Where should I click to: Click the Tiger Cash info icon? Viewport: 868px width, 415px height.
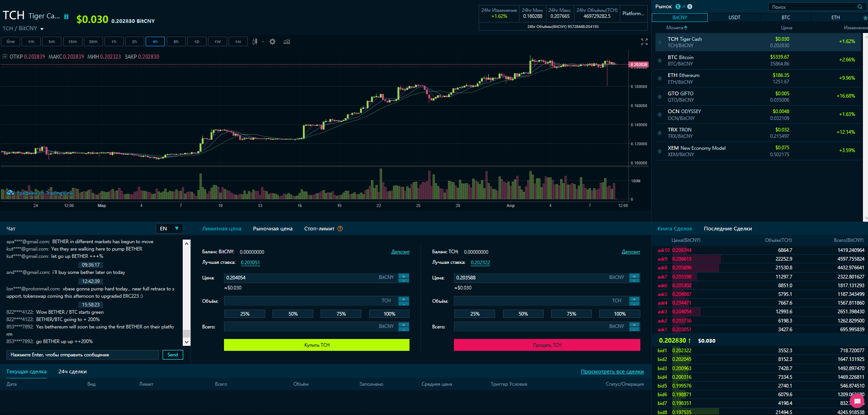[66, 16]
